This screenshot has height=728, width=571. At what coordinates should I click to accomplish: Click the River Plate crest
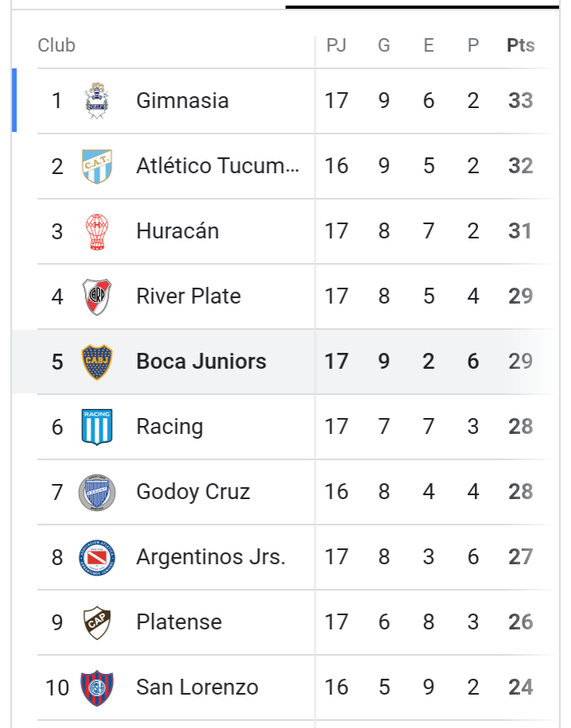pos(97,296)
